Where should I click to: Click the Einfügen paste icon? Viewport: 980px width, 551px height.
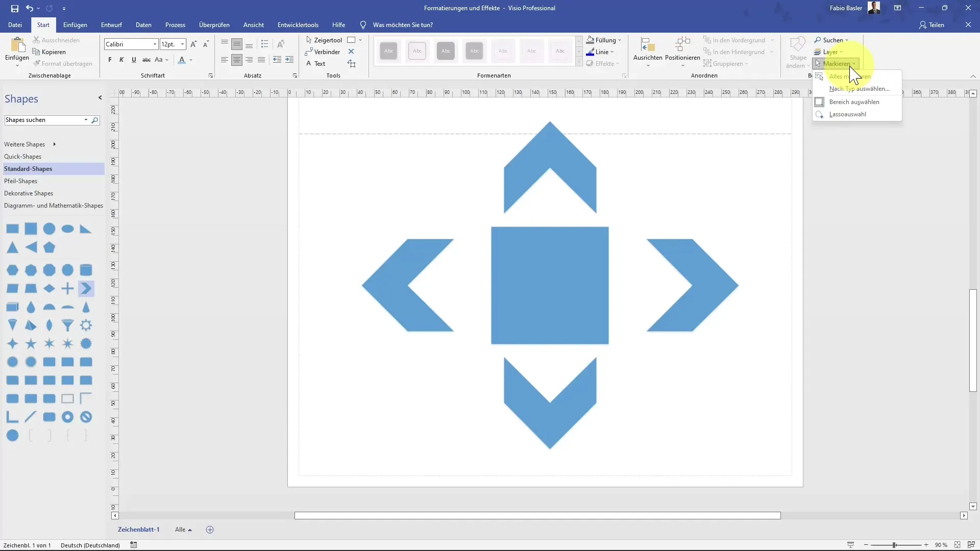(17, 46)
